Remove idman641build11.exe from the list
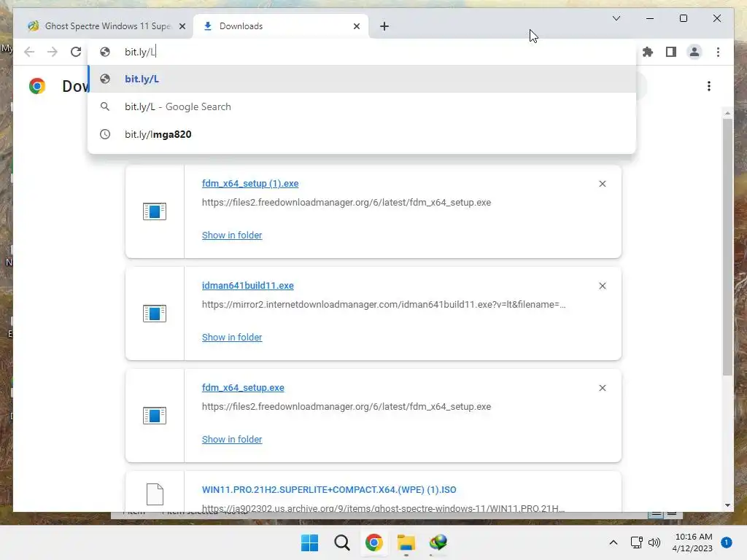This screenshot has width=747, height=560. [x=602, y=286]
